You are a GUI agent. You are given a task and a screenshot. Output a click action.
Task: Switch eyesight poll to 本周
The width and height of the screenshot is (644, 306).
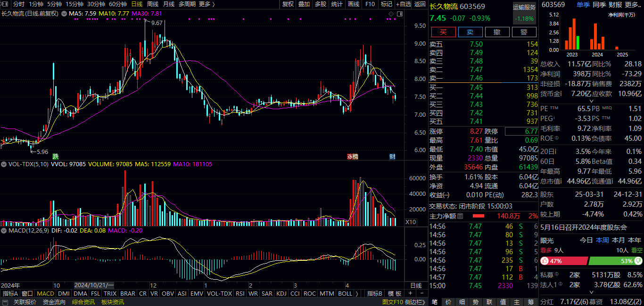click(x=602, y=240)
